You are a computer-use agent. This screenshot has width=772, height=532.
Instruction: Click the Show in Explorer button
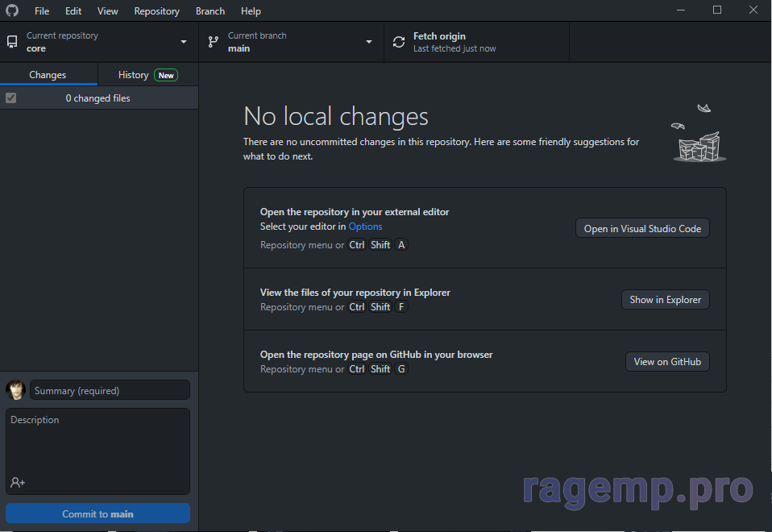tap(665, 300)
